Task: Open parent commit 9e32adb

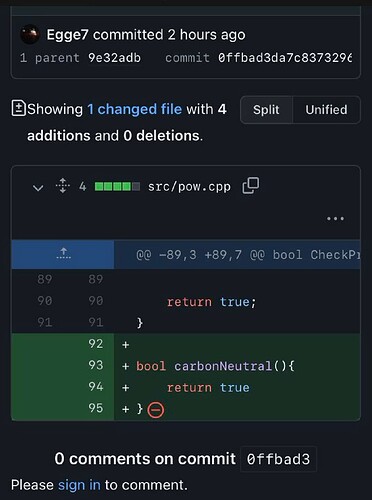Action: 114,58
